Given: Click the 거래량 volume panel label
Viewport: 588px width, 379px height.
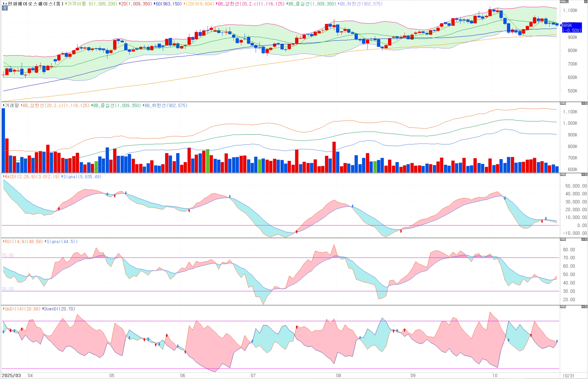Looking at the screenshot, I should coord(12,105).
